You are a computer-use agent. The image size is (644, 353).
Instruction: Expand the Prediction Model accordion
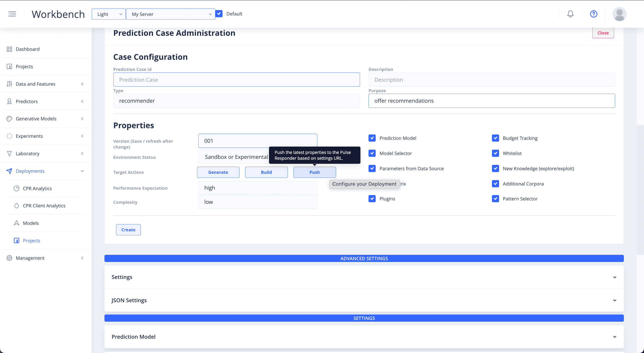click(364, 337)
